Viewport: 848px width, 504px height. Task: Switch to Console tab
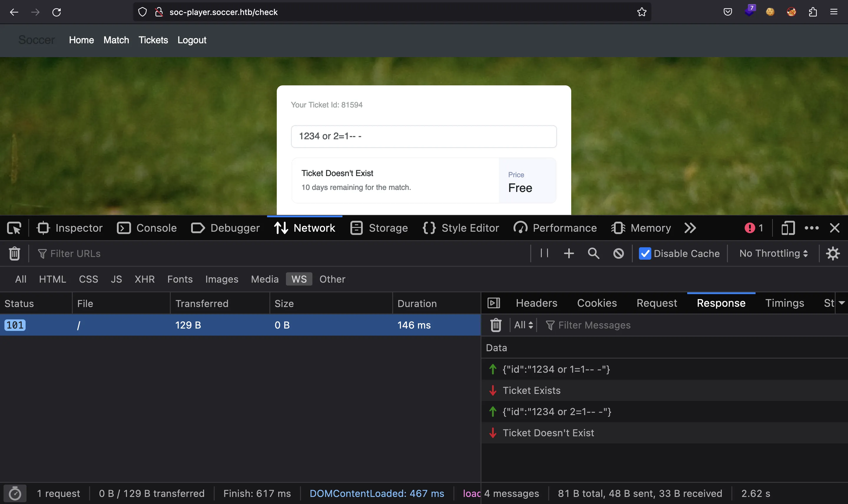pyautogui.click(x=147, y=228)
